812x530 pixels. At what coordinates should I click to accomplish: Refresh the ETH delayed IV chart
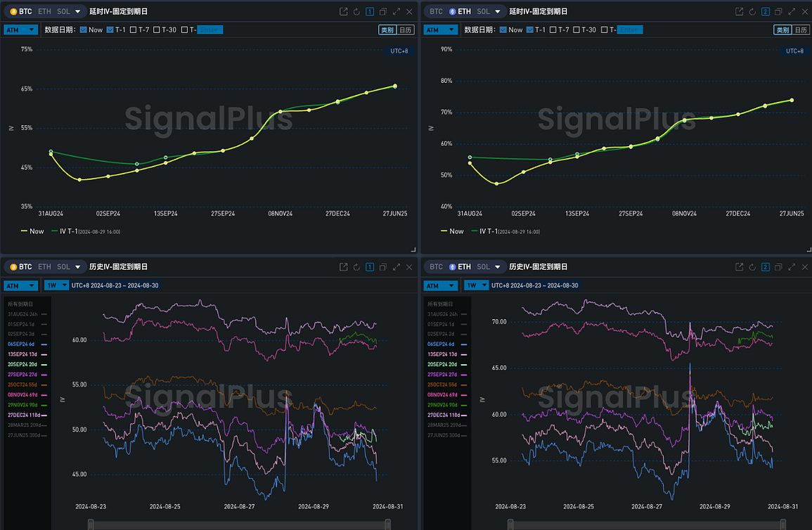[x=752, y=12]
